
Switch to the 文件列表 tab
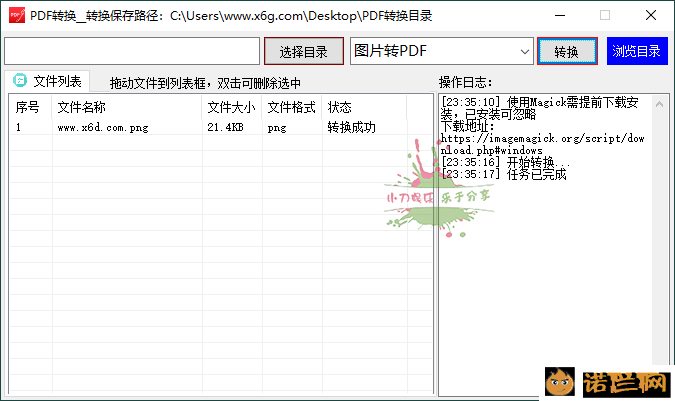coord(48,81)
